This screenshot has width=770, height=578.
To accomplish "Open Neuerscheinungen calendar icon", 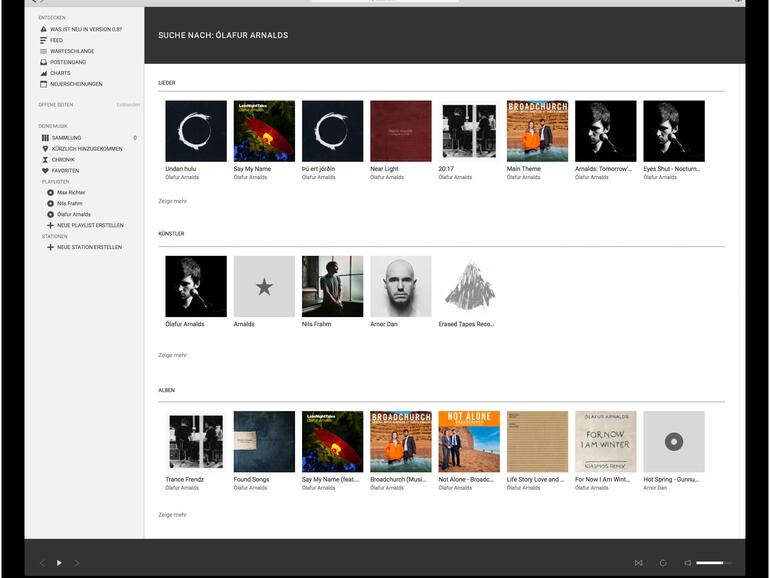I will pyautogui.click(x=43, y=84).
